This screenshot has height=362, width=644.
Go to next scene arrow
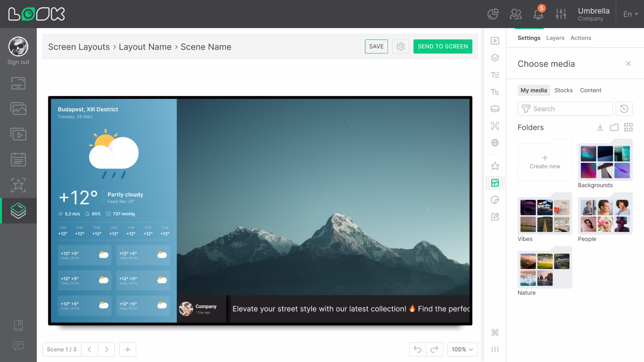(107, 350)
